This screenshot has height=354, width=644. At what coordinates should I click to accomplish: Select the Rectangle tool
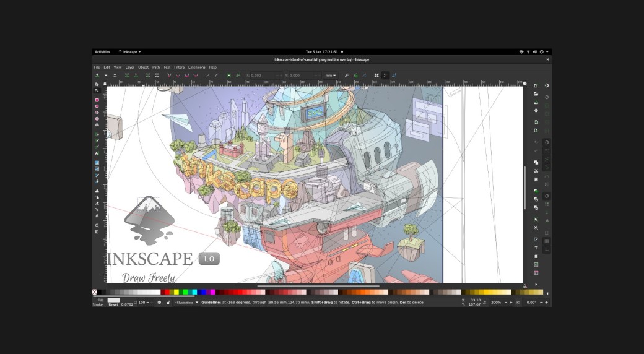point(97,100)
